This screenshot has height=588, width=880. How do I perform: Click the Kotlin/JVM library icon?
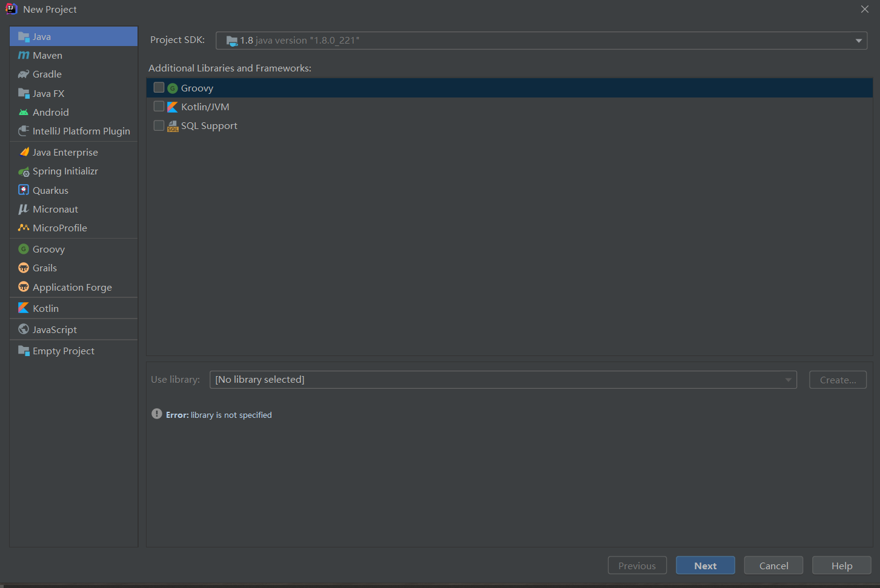point(173,107)
